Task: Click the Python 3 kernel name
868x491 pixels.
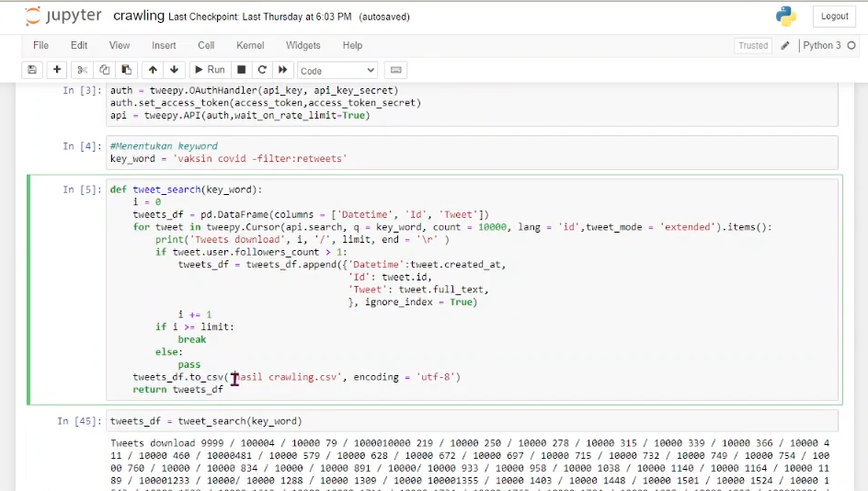Action: click(x=821, y=45)
